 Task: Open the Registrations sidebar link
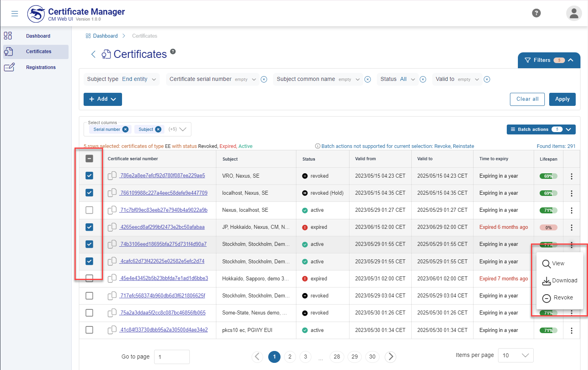click(x=41, y=67)
